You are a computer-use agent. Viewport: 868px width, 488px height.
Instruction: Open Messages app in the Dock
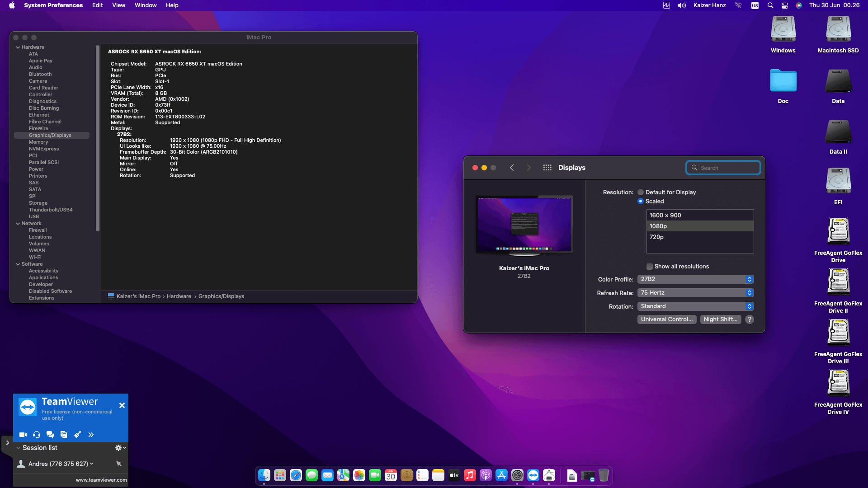pyautogui.click(x=312, y=475)
